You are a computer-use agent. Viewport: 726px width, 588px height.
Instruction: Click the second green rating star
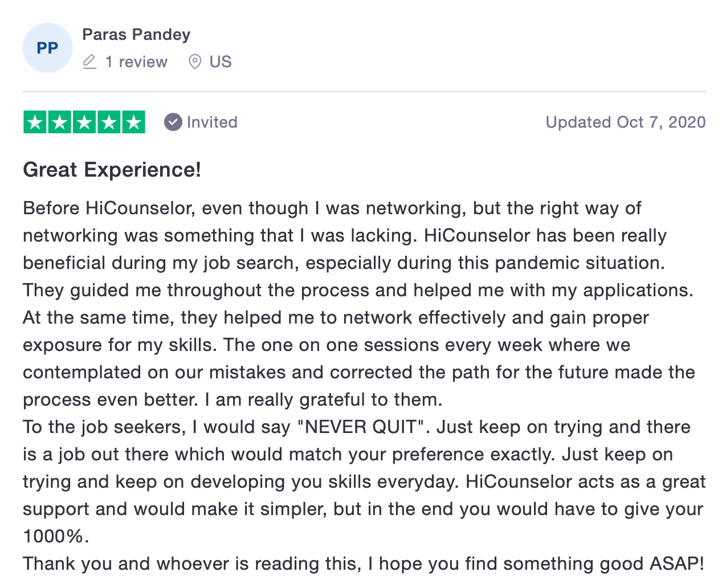tap(60, 122)
